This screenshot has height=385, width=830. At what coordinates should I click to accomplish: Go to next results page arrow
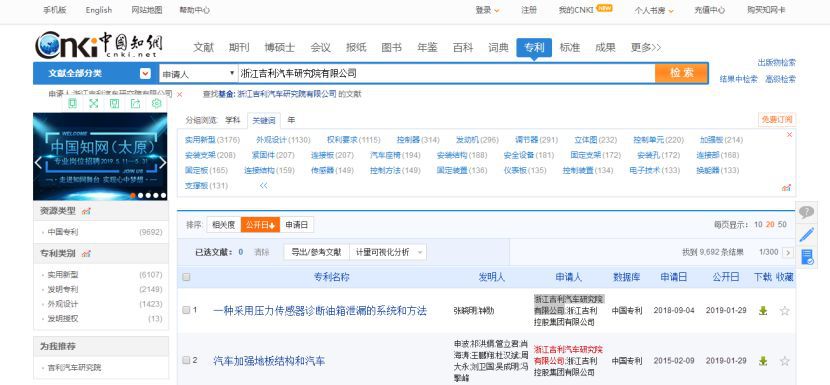[788, 253]
